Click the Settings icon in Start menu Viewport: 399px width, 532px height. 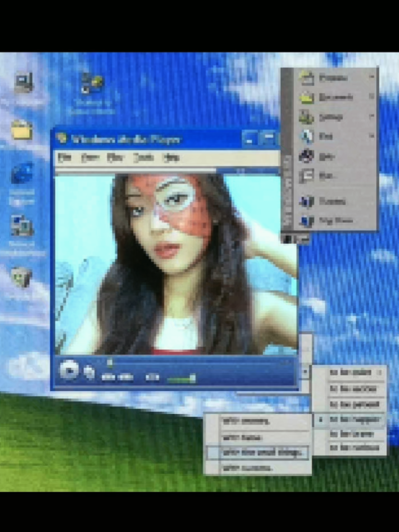(x=307, y=117)
